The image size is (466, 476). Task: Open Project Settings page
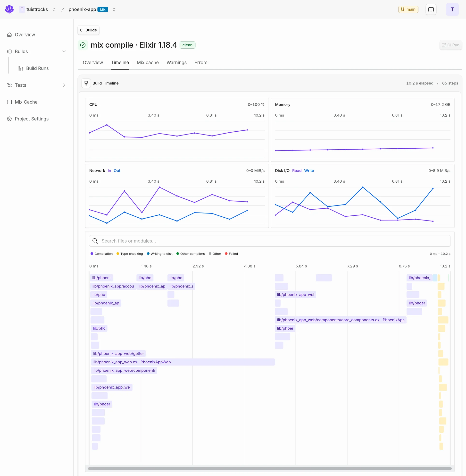32,119
